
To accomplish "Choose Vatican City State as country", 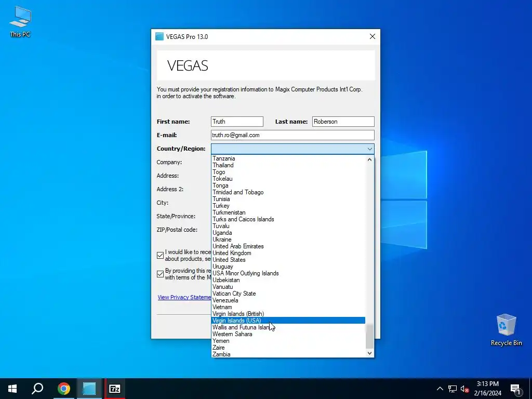I will pos(288,294).
